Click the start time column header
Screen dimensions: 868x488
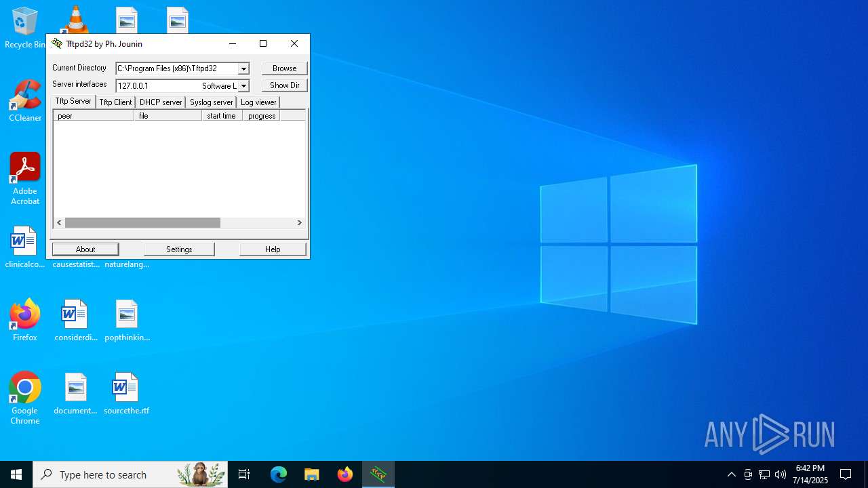pyautogui.click(x=222, y=116)
